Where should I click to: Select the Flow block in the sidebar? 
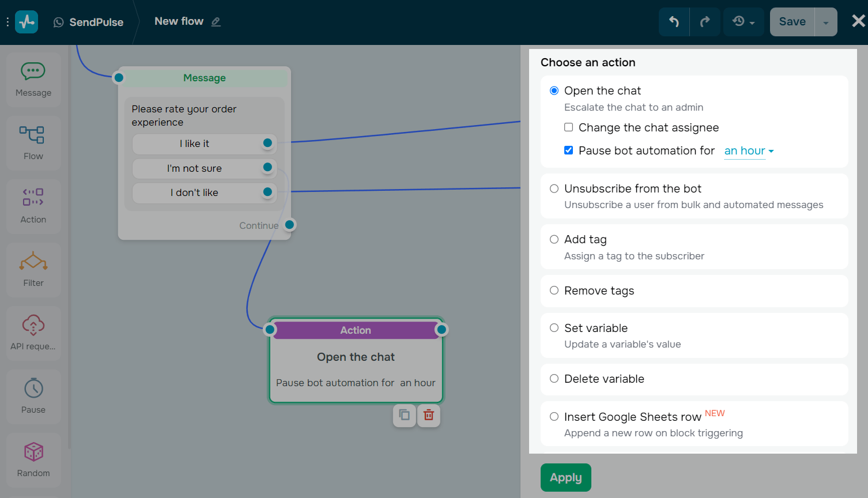click(33, 142)
